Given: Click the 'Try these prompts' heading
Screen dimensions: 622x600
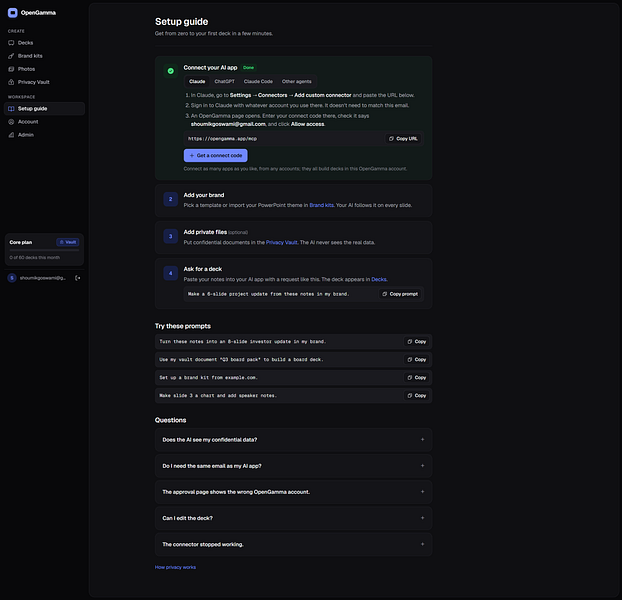Looking at the screenshot, I should click(183, 326).
